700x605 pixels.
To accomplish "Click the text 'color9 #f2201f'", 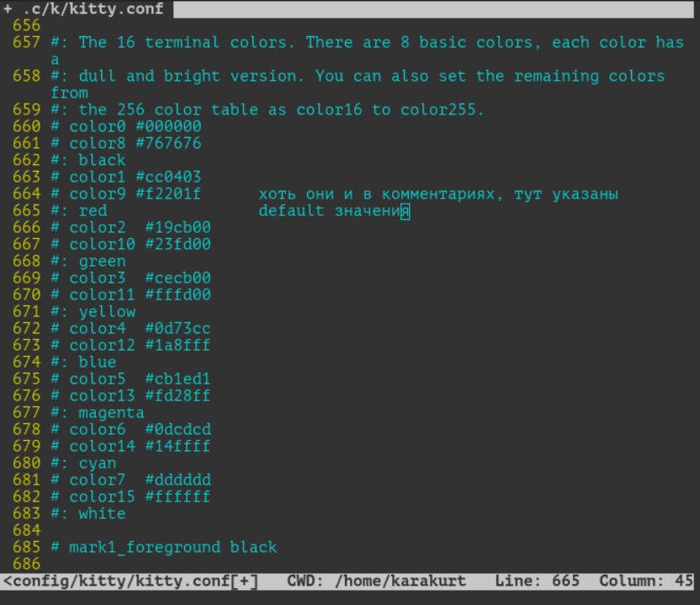I will point(135,194).
